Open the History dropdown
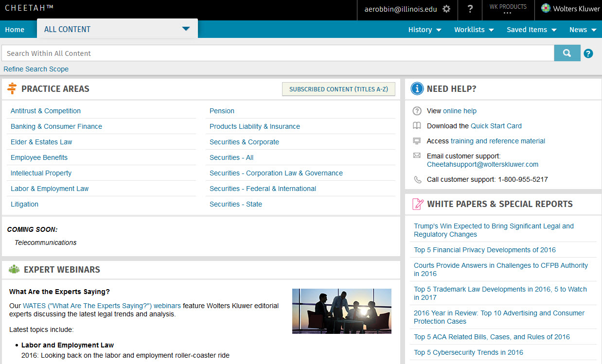Image resolution: width=602 pixels, height=364 pixels. (x=425, y=30)
